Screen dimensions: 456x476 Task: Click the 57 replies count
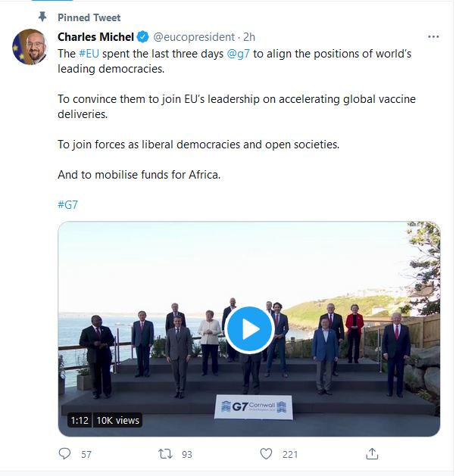(86, 454)
